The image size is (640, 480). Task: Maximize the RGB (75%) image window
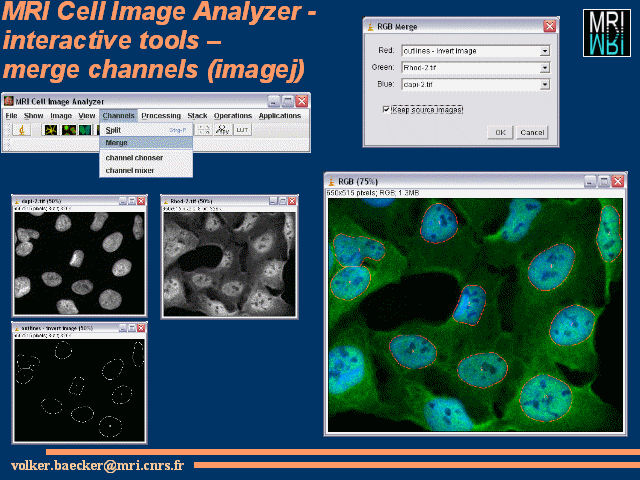pos(604,181)
